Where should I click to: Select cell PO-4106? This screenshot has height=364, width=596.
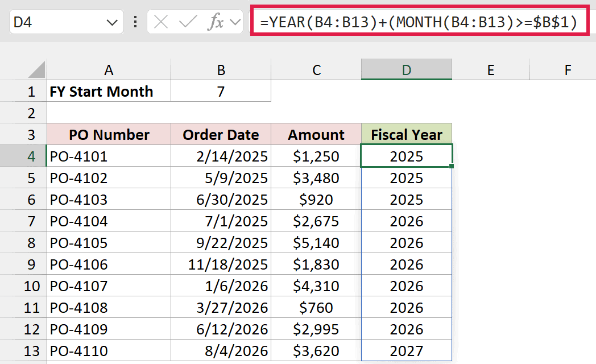109,264
